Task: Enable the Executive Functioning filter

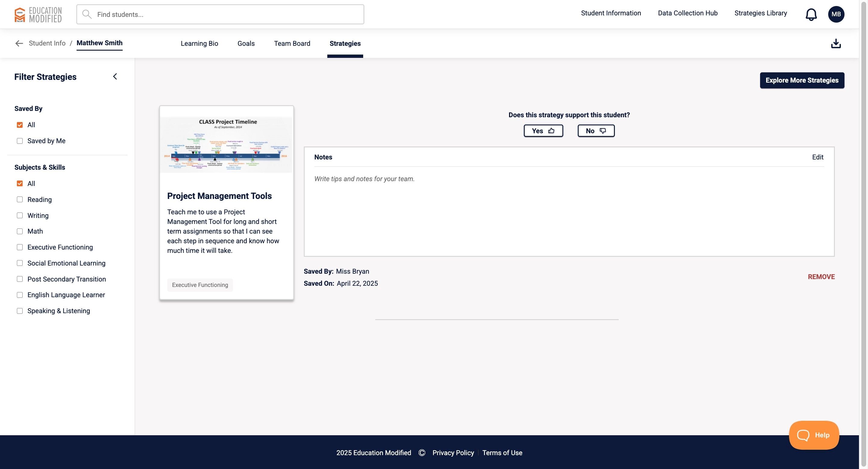Action: point(20,247)
